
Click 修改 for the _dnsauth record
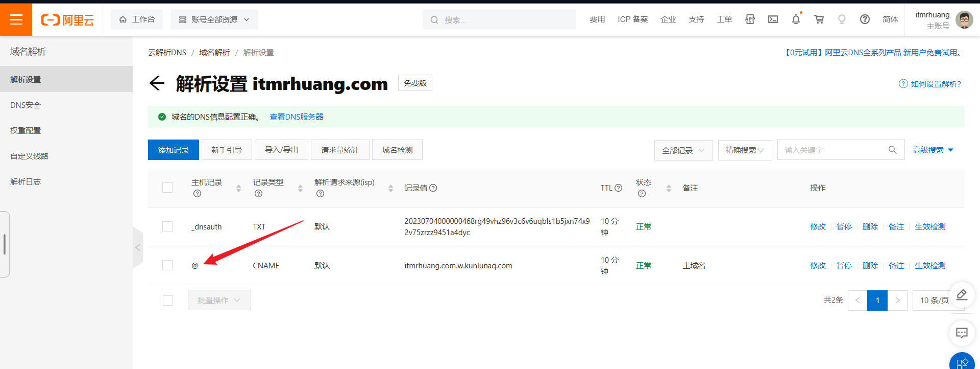tap(818, 226)
